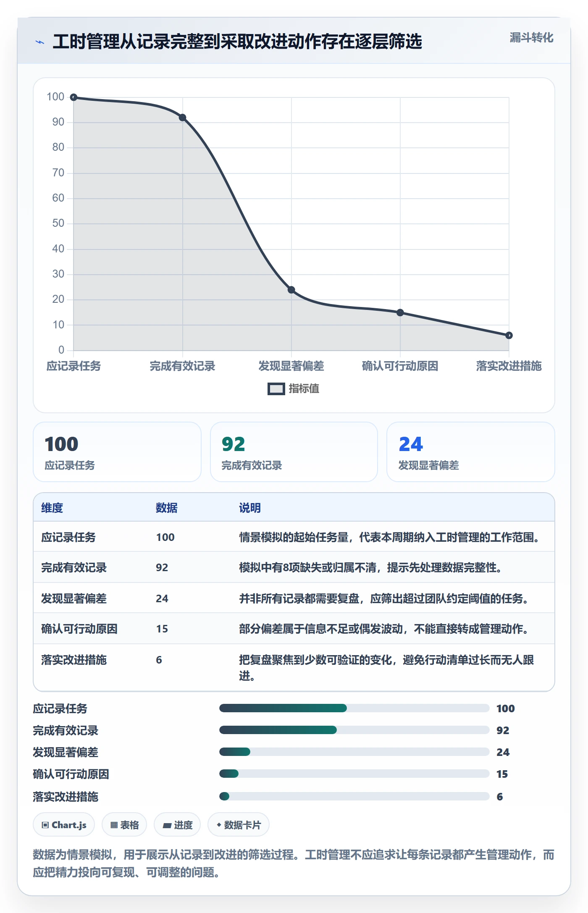
Task: Click the table description starting with 模拟中有8项缺失
Action: pos(371,568)
